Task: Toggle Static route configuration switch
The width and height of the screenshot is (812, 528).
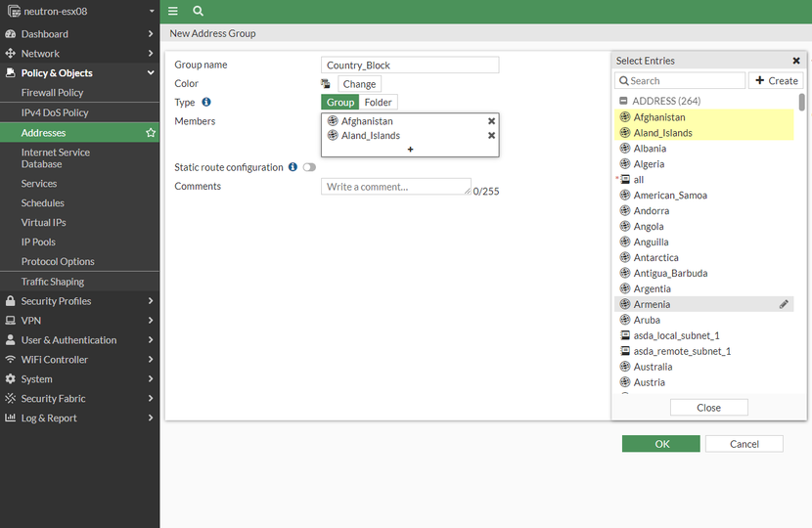Action: [309, 167]
